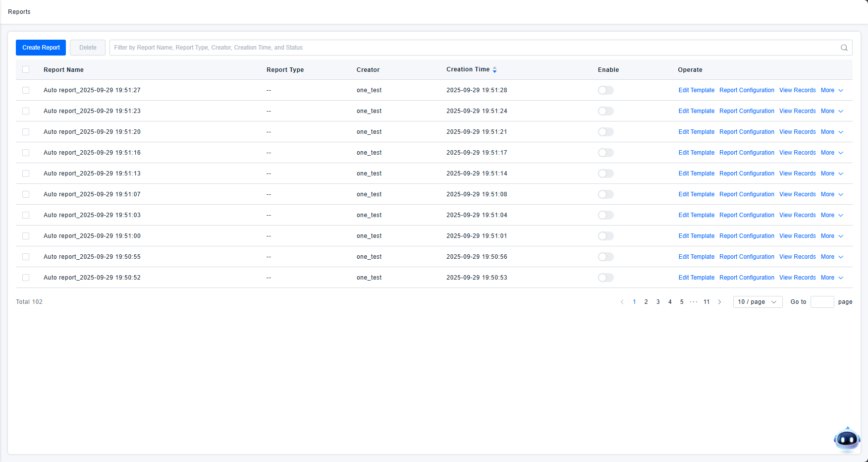Click the Go to page input box

pos(822,302)
